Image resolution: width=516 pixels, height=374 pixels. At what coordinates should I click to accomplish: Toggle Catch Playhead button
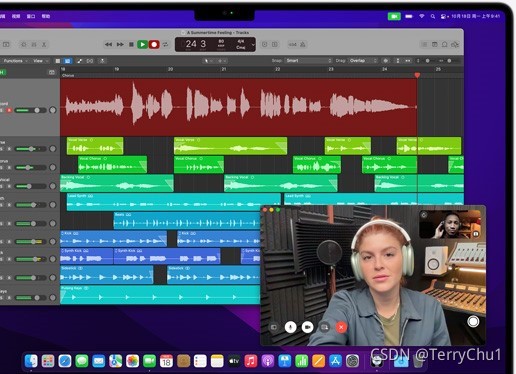pyautogui.click(x=102, y=61)
